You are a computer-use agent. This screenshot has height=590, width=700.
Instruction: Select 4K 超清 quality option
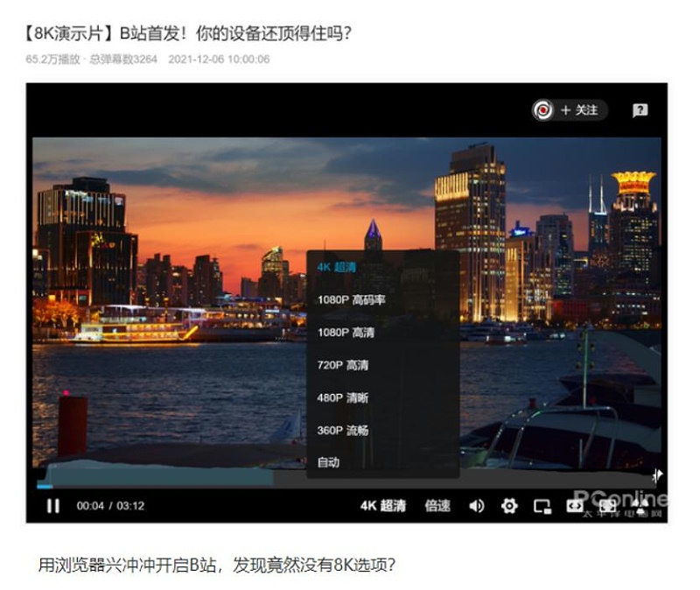(337, 267)
